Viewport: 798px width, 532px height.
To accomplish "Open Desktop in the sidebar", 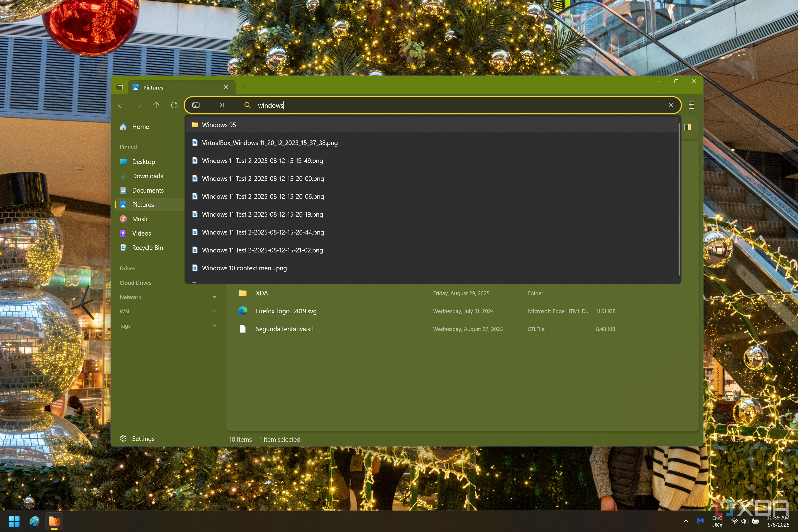I will point(150,161).
